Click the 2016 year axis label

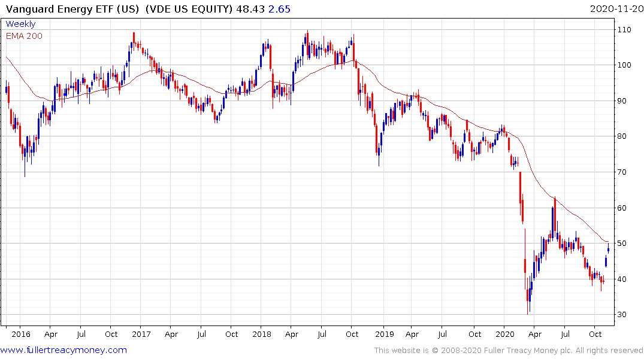[x=21, y=334]
